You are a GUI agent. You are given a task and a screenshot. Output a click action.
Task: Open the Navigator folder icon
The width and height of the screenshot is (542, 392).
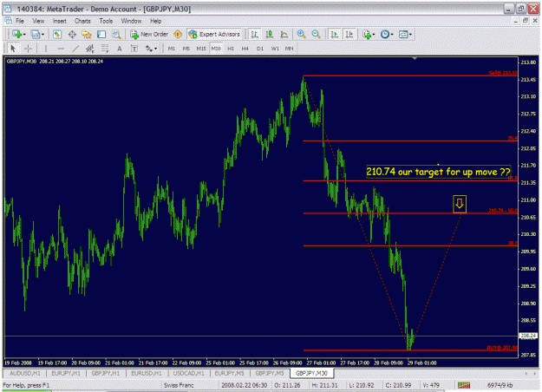pos(87,34)
